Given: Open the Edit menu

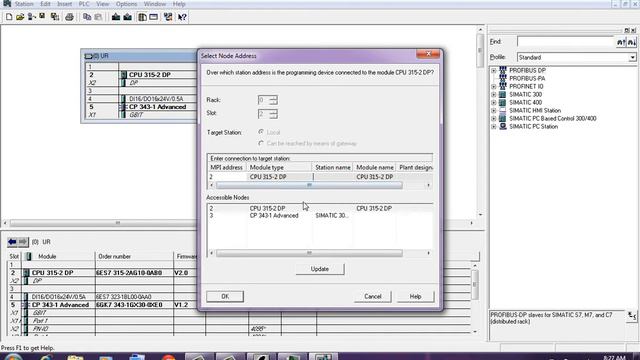Looking at the screenshot, I should [45, 4].
